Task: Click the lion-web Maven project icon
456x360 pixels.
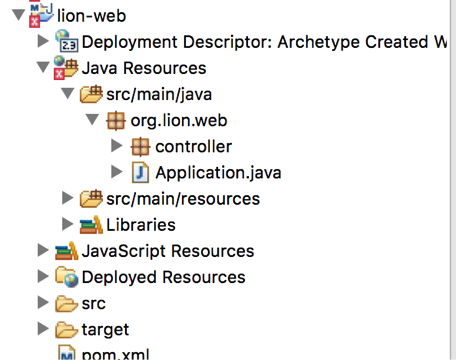Action: [41, 15]
